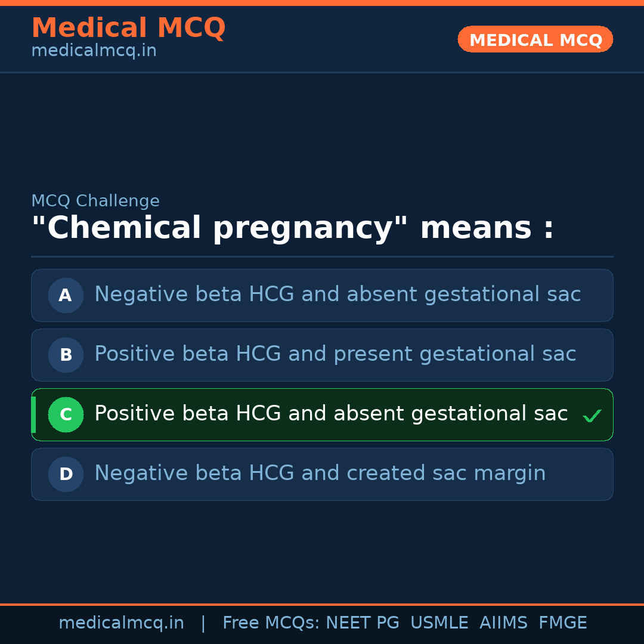Screen dimensions: 644x644
Task: Click USMLE in the footer
Action: coord(439,623)
